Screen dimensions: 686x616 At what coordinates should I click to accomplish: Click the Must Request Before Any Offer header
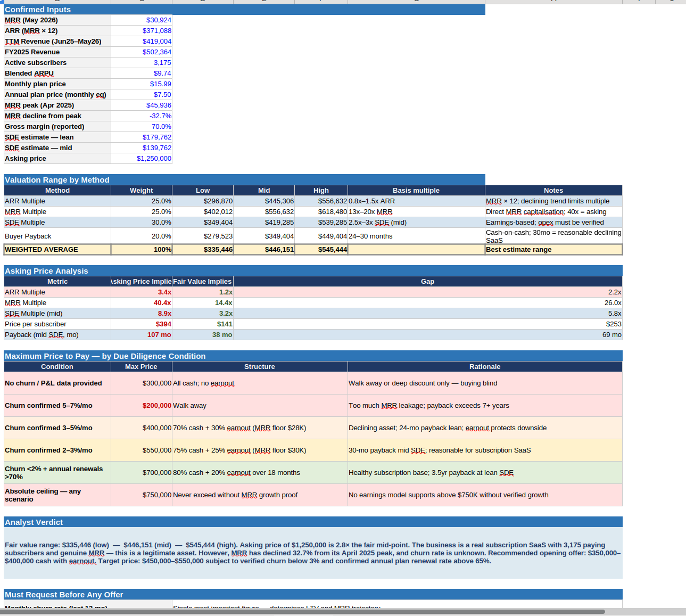pos(313,595)
